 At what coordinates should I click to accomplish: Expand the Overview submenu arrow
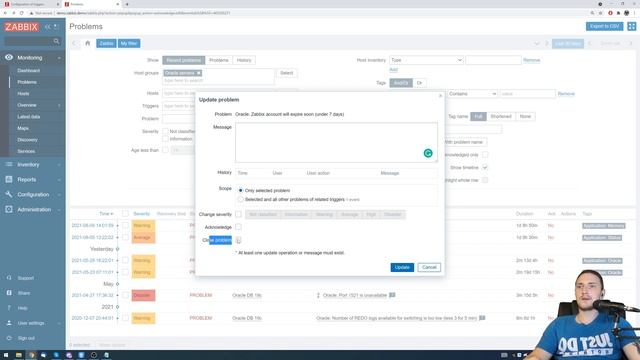point(59,105)
